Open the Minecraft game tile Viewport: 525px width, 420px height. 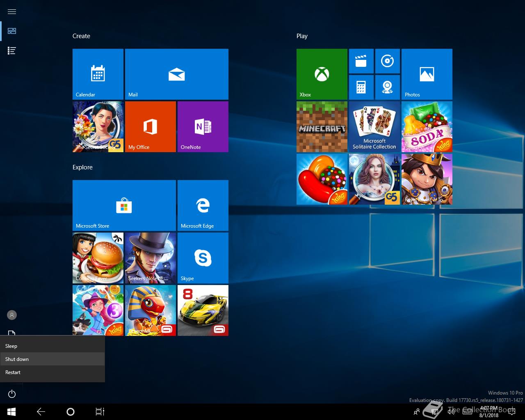click(x=322, y=126)
